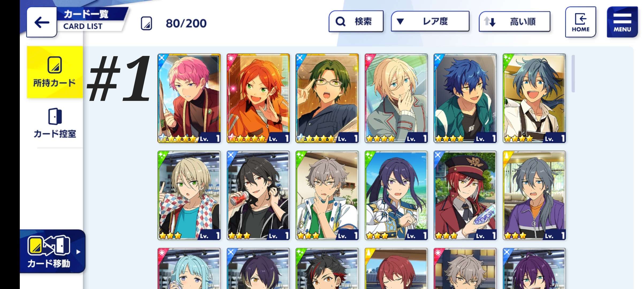Select the purple ponytail three-star card
This screenshot has width=644, height=289.
[x=396, y=195]
